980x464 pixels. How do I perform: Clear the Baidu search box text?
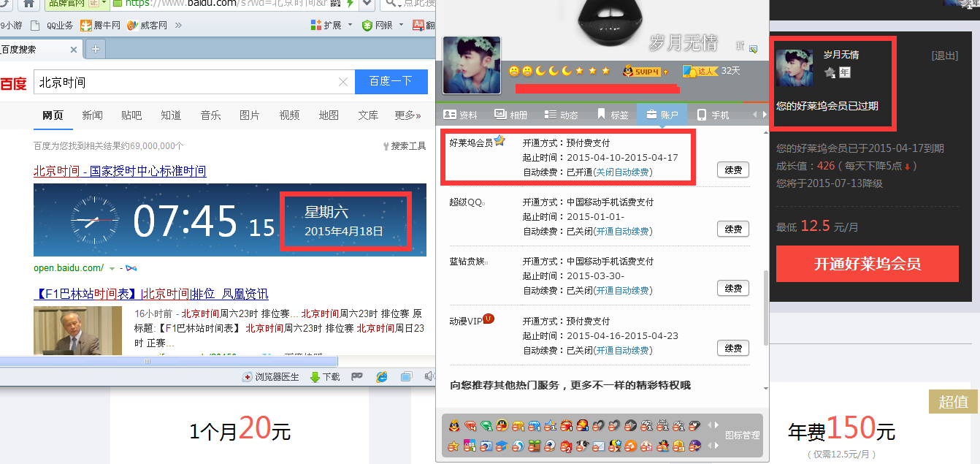pyautogui.click(x=343, y=82)
